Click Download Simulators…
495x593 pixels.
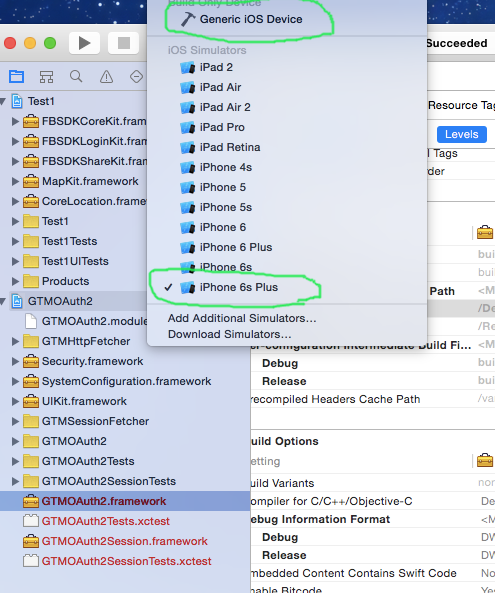(230, 335)
